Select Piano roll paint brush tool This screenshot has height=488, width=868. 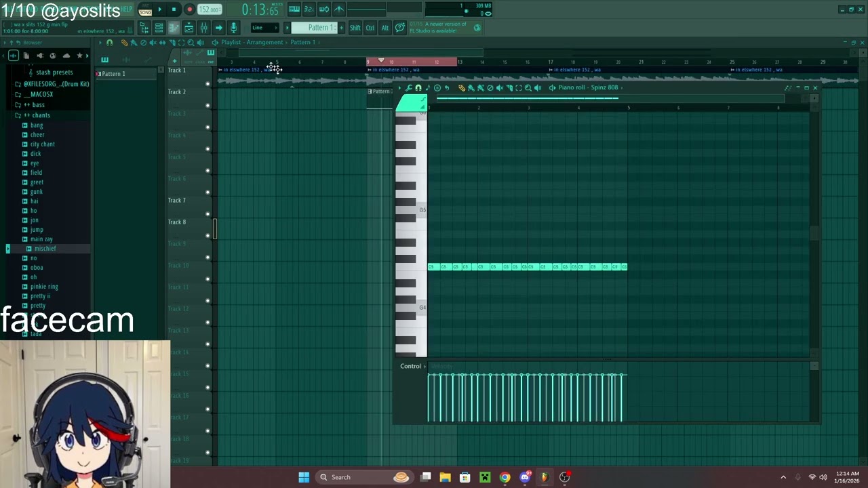tap(471, 88)
